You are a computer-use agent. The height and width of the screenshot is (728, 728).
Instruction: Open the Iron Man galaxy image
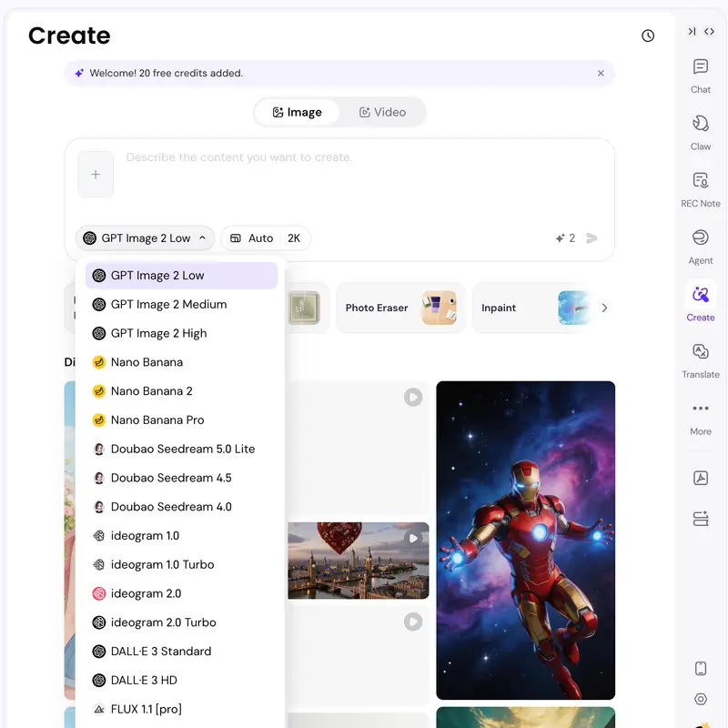pyautogui.click(x=526, y=541)
